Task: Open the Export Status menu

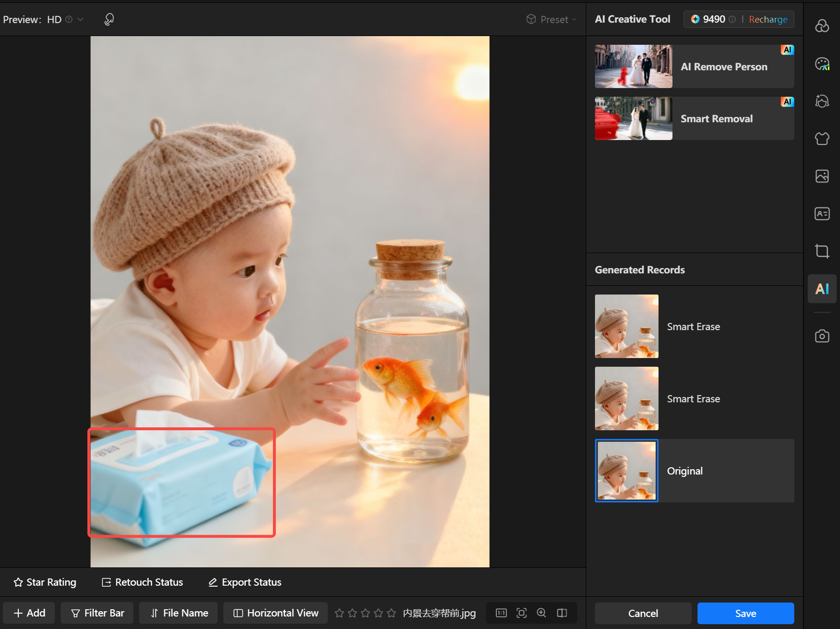Action: [245, 582]
